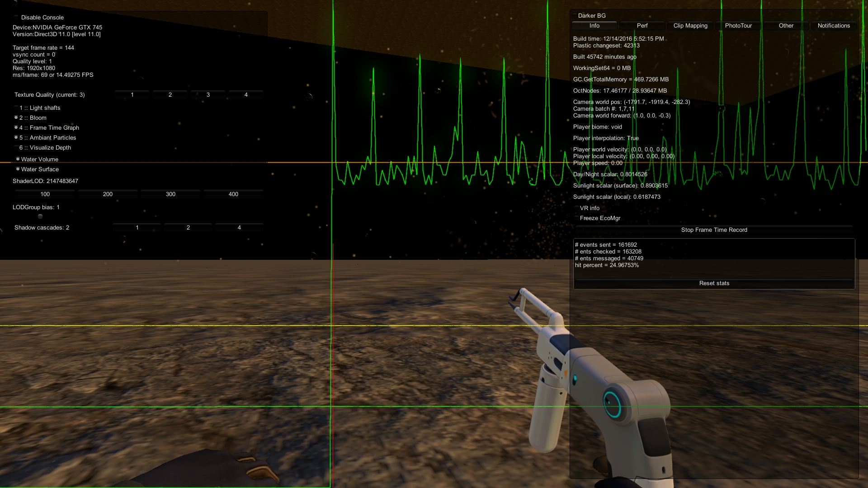This screenshot has width=868, height=488.
Task: Set Texture Quality to 2
Action: coord(170,94)
